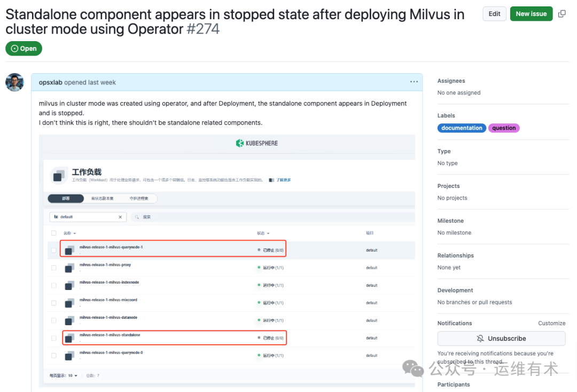Check the select-all checkbox in the list header

click(53, 233)
